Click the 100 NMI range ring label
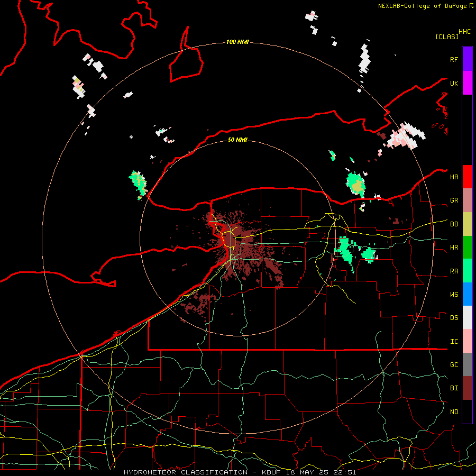Screen dimensions: 476x476 (x=237, y=42)
